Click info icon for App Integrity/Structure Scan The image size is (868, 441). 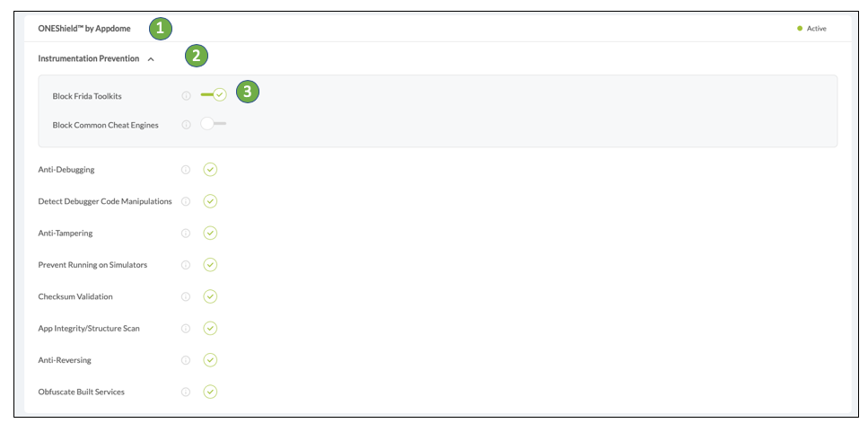tap(186, 329)
